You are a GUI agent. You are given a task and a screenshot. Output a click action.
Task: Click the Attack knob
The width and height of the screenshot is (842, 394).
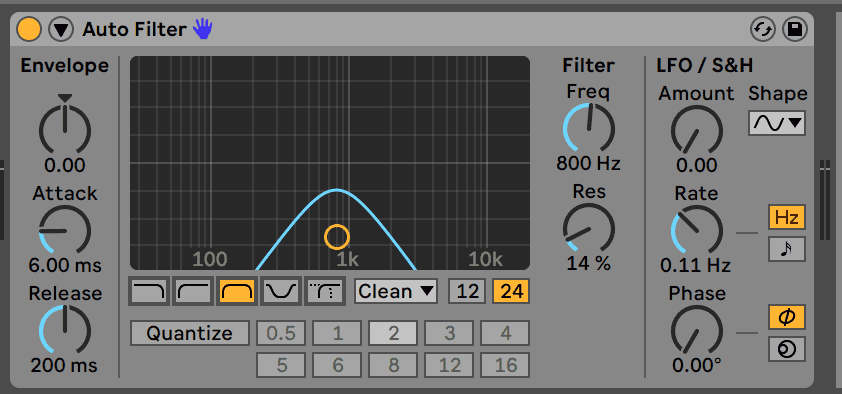pyautogui.click(x=65, y=231)
